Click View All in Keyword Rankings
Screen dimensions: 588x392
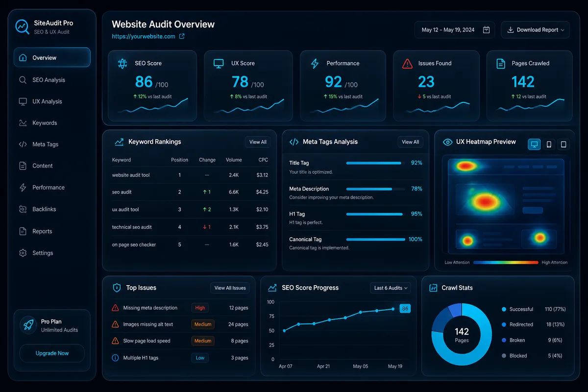pyautogui.click(x=258, y=142)
